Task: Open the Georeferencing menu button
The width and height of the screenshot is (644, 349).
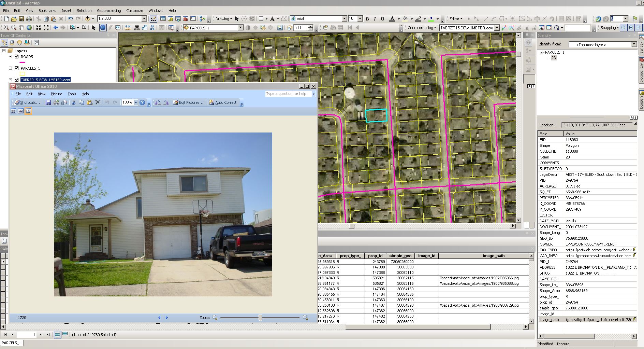Action: click(x=422, y=28)
